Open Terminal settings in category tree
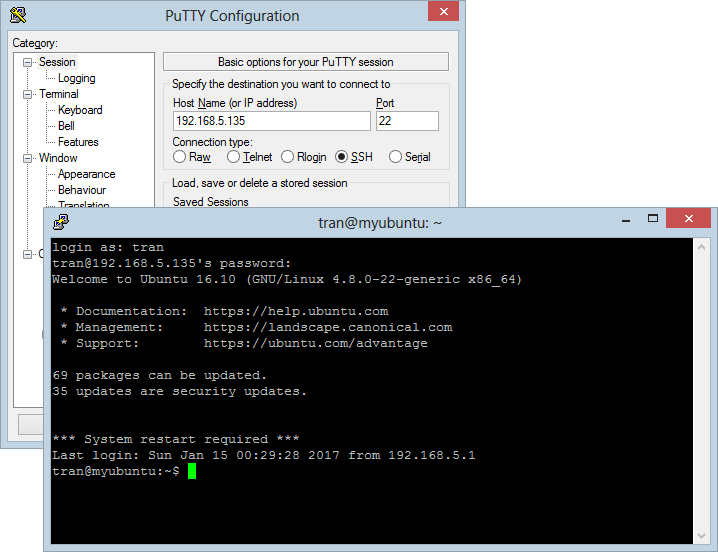This screenshot has height=552, width=718. pyautogui.click(x=59, y=94)
